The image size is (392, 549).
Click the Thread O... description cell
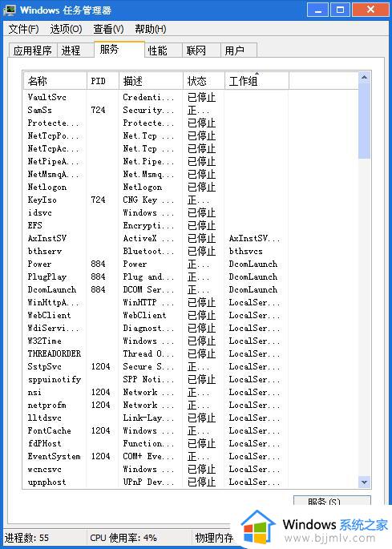pos(148,353)
